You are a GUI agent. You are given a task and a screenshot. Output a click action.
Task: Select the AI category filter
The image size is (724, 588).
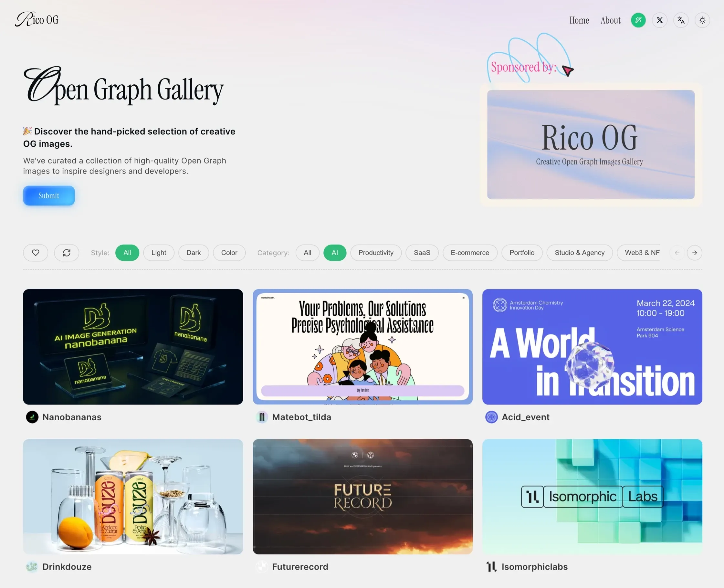tap(335, 253)
